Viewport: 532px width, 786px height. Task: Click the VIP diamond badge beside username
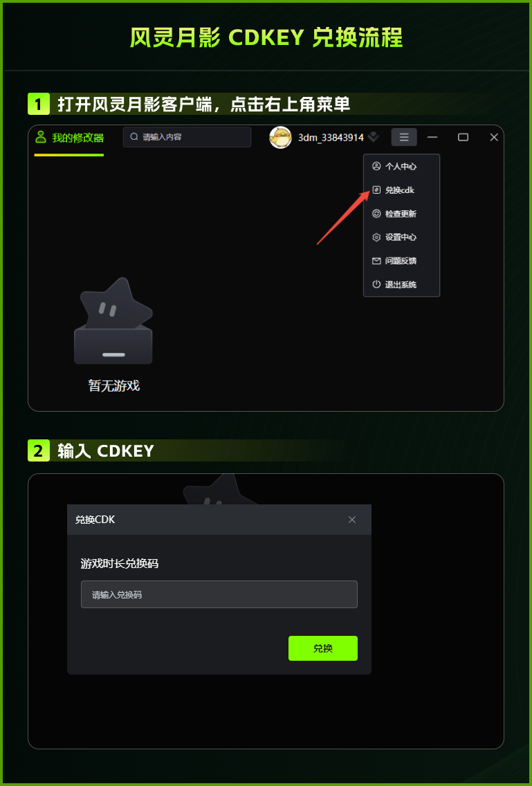click(x=373, y=136)
